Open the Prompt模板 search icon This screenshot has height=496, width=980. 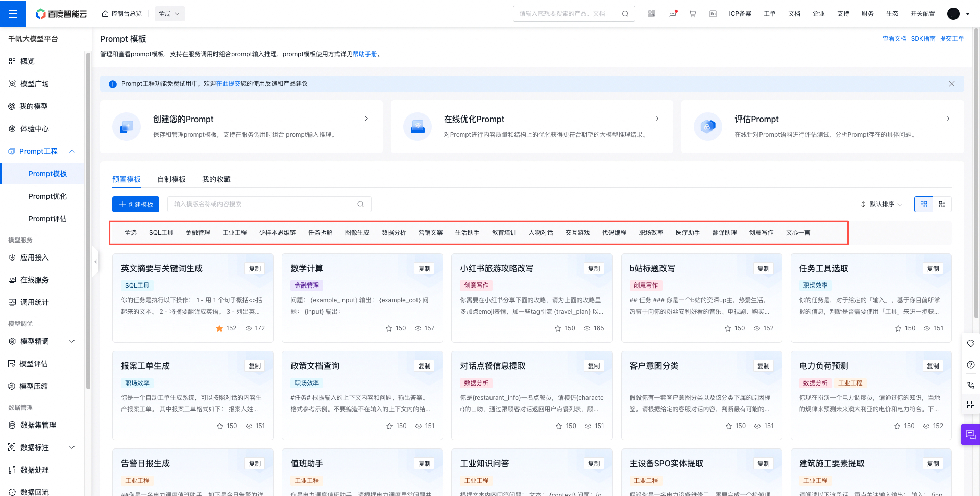point(361,204)
